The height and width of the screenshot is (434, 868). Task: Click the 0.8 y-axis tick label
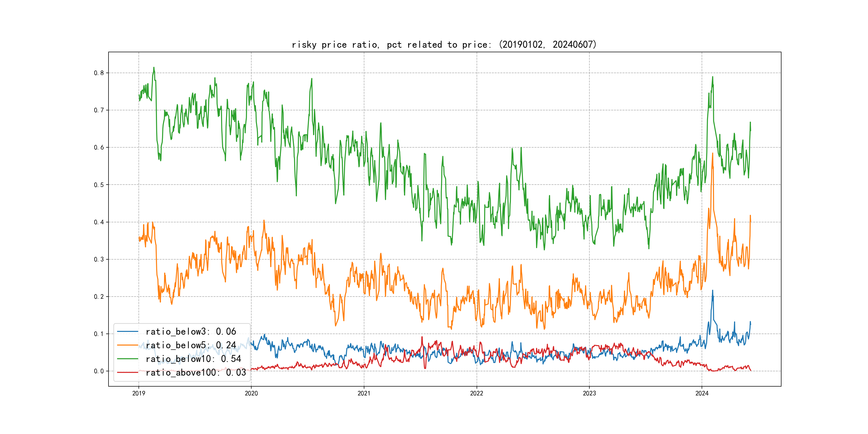coord(99,73)
